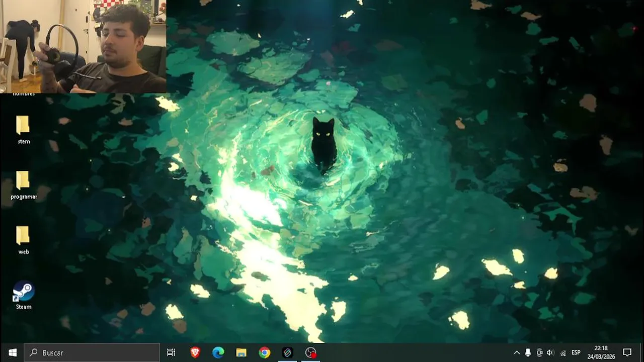Image resolution: width=644 pixels, height=362 pixels.
Task: Show hidden system tray icons
Action: 516,352
